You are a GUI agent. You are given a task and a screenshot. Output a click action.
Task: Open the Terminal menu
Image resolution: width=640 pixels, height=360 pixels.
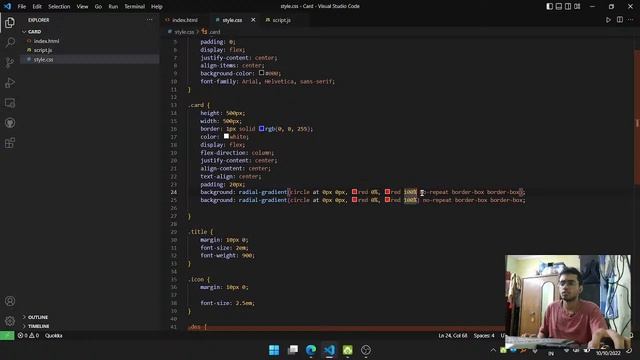(x=135, y=7)
